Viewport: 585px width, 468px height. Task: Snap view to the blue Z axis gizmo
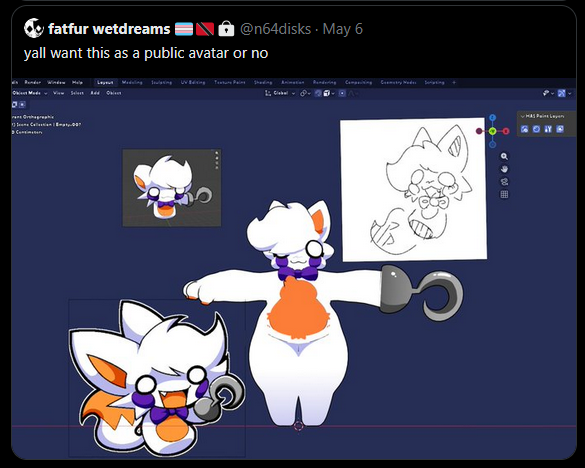pos(492,118)
